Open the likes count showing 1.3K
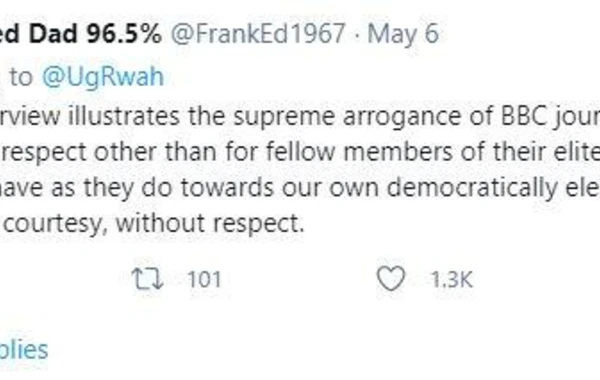Viewport: 600px width, 380px height. pyautogui.click(x=452, y=279)
